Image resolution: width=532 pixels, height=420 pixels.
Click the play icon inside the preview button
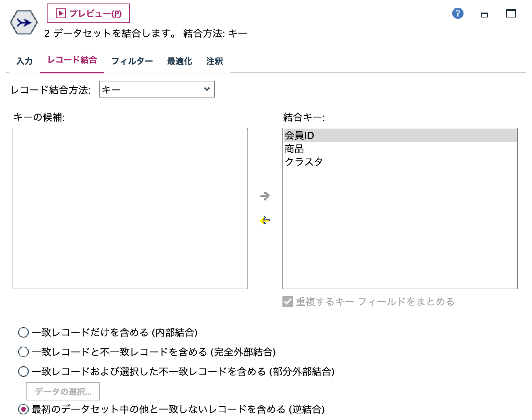click(x=60, y=13)
